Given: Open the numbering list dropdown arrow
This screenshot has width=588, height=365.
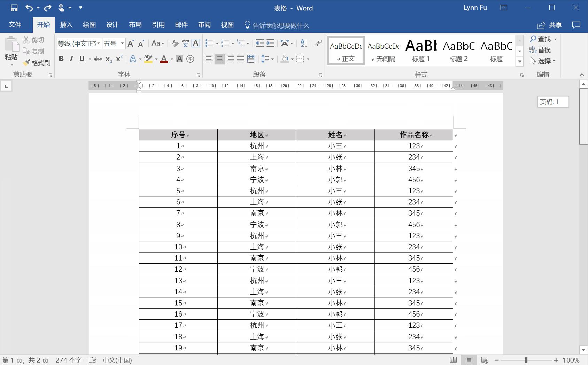Looking at the screenshot, I should click(232, 44).
